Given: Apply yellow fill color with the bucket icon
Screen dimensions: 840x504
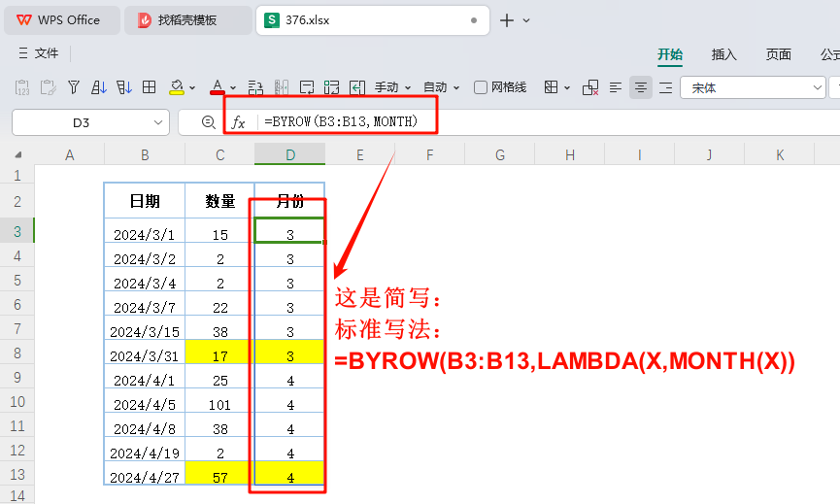Looking at the screenshot, I should tap(176, 87).
